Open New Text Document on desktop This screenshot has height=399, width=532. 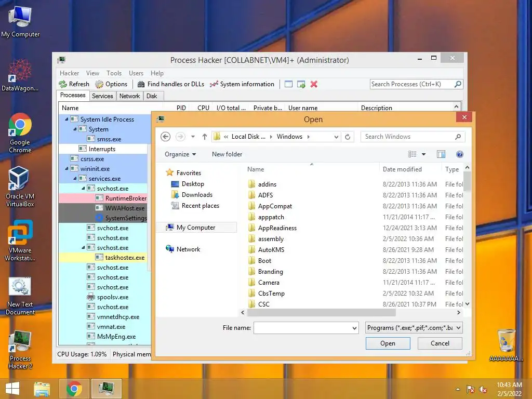tap(20, 296)
